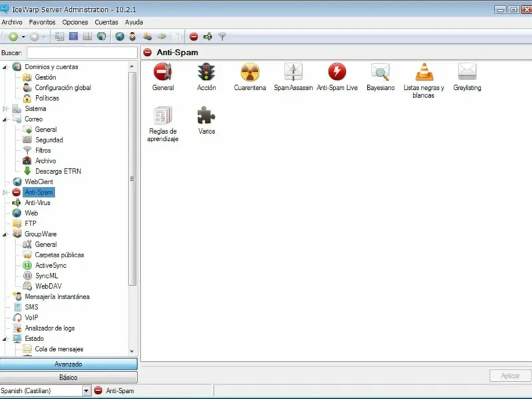Click the green back navigation toolbar button

coord(13,37)
